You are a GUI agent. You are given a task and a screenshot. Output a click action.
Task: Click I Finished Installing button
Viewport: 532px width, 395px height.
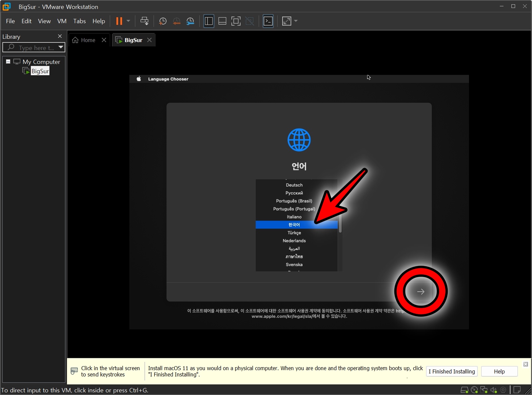(451, 371)
